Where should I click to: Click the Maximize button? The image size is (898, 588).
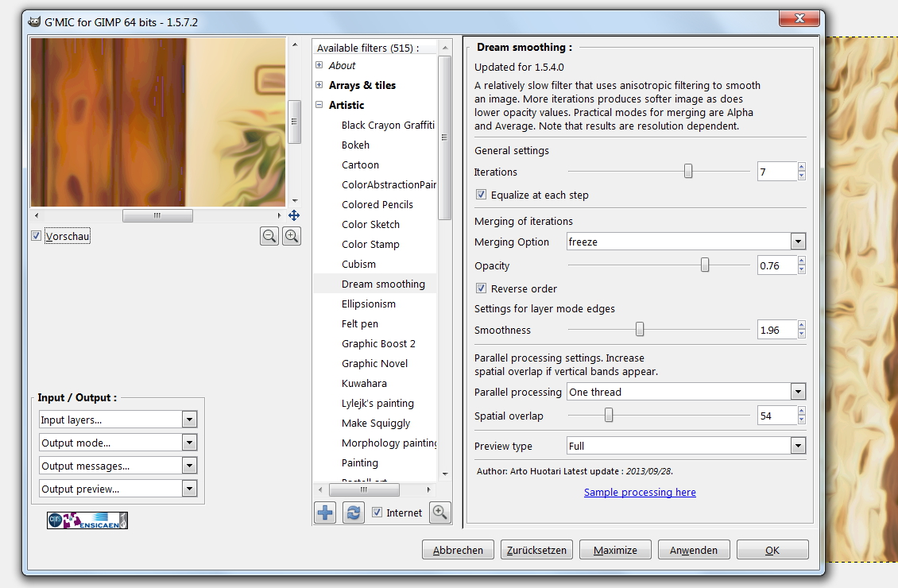(x=615, y=550)
